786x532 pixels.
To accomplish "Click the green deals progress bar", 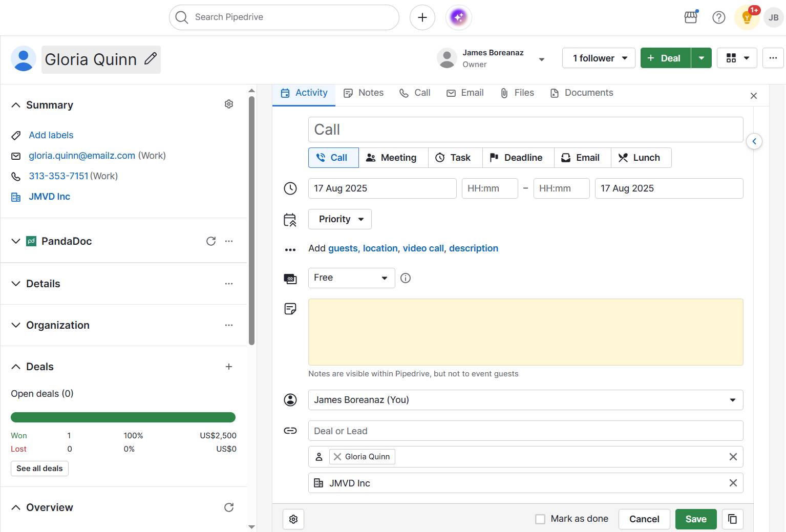I will pyautogui.click(x=123, y=417).
